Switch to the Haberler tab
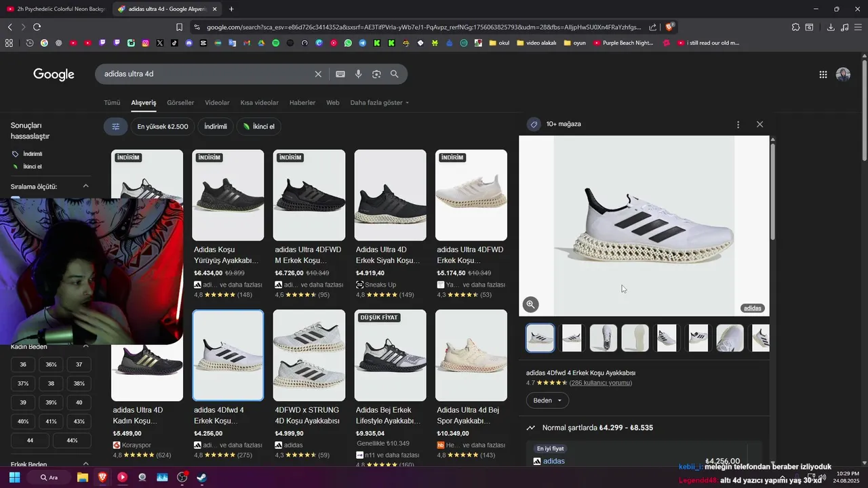The height and width of the screenshot is (488, 868). pos(302,103)
